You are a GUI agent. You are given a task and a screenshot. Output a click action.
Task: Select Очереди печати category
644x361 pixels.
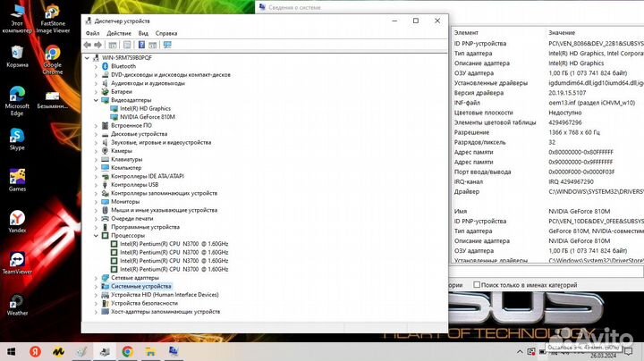[131, 218]
